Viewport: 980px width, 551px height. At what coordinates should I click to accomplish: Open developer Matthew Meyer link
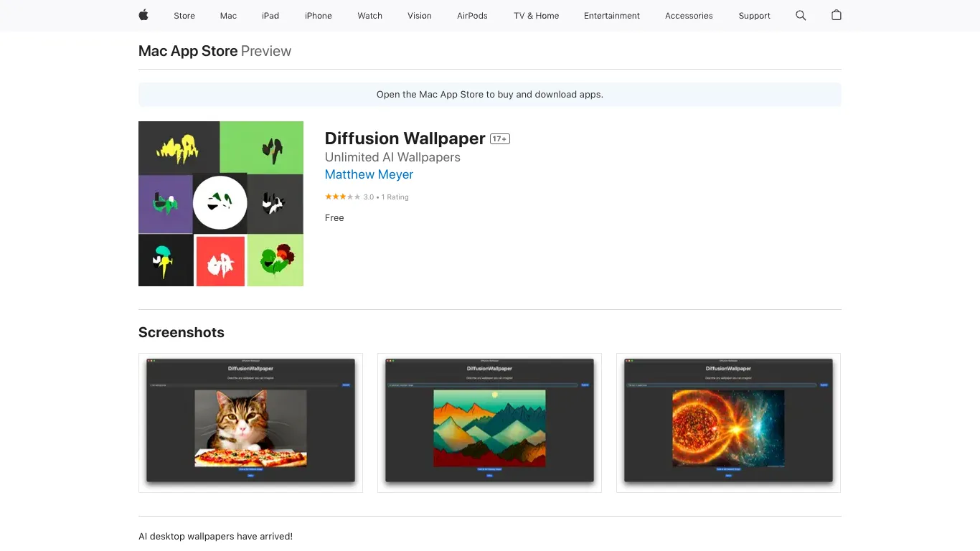[369, 174]
